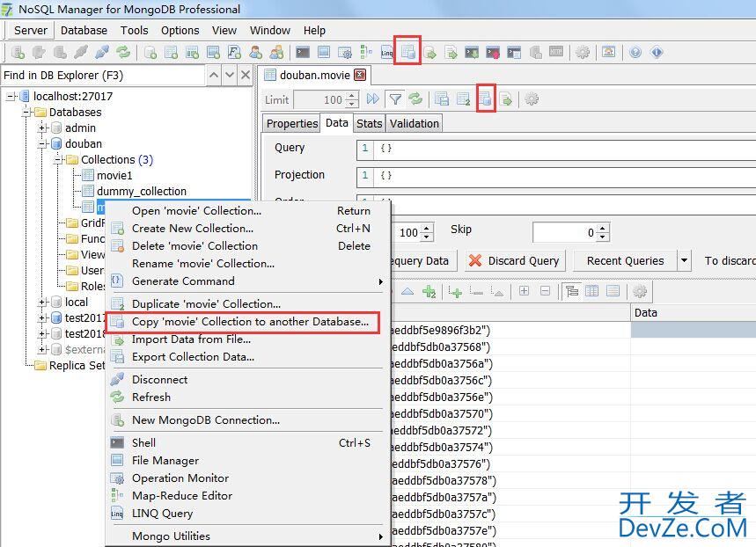This screenshot has height=547, width=756.
Task: Click the Shell icon in main toolbar
Action: click(303, 52)
